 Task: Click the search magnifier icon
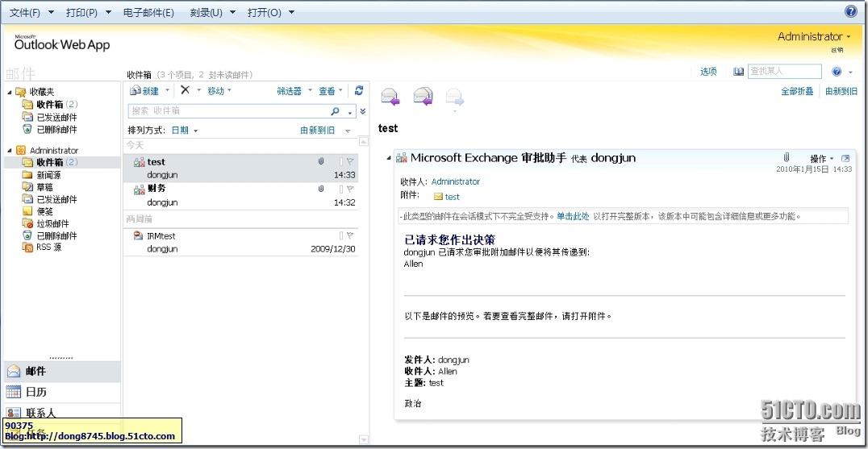pyautogui.click(x=335, y=111)
